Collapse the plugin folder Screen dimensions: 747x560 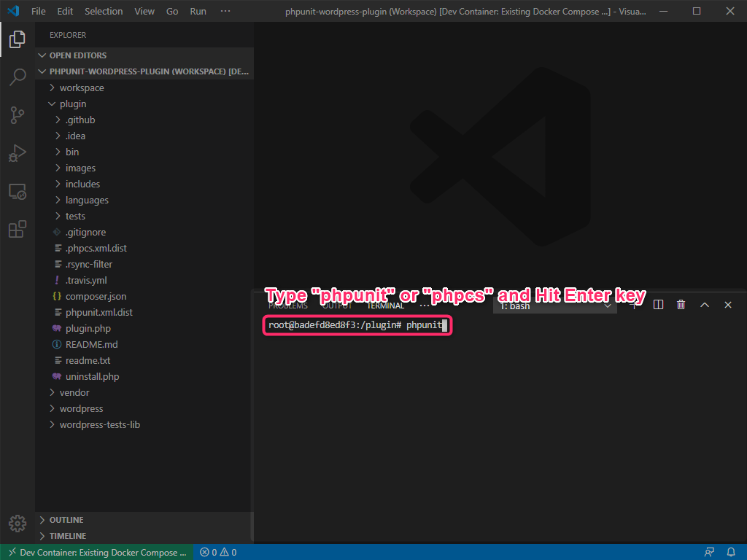72,104
